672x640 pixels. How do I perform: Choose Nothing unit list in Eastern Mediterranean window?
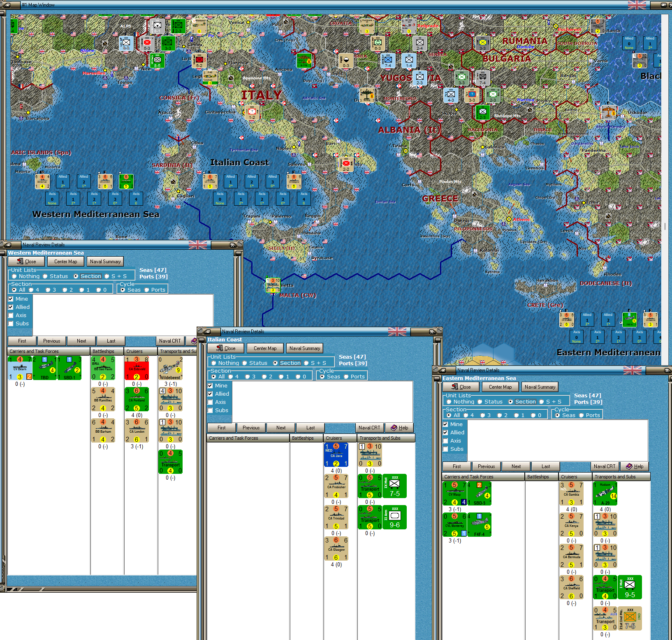click(x=461, y=402)
